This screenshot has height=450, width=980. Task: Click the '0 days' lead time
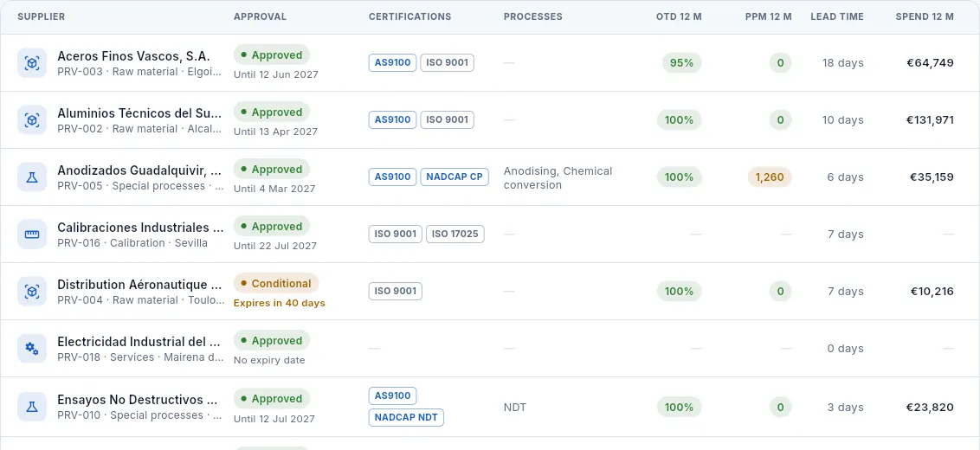click(845, 349)
